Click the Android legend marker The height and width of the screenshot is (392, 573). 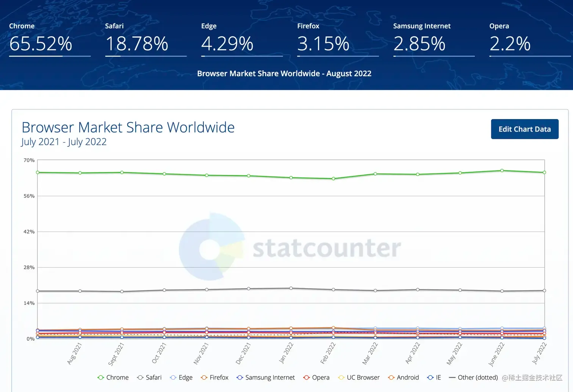point(391,378)
